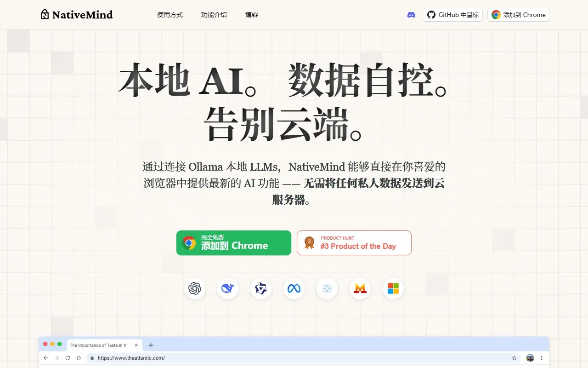Click the DeepSeek whale logo
The height and width of the screenshot is (368, 588).
[228, 288]
